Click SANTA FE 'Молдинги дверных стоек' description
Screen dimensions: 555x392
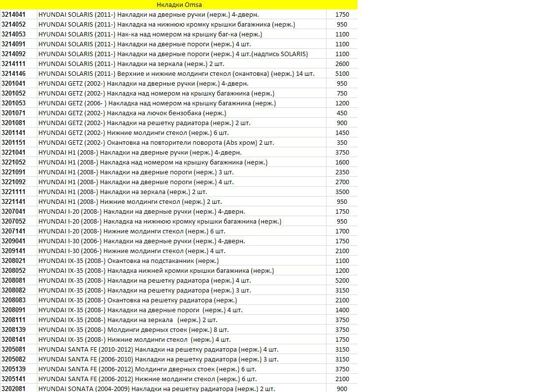(147, 369)
